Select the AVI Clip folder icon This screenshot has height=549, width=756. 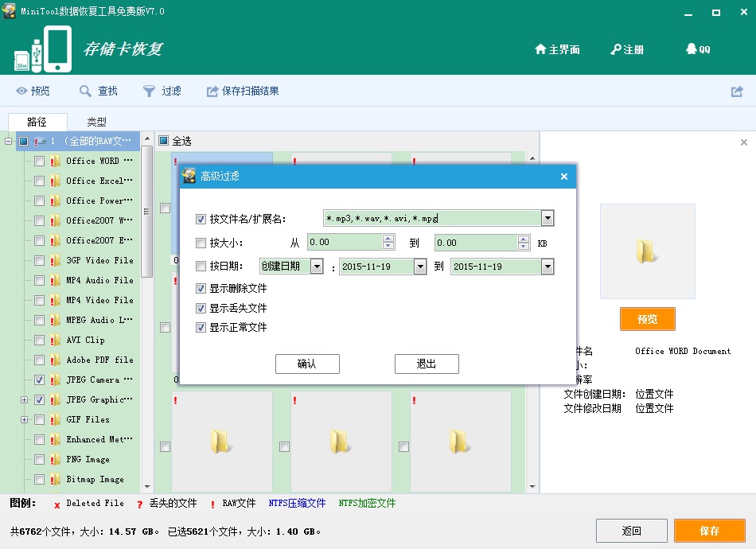click(x=56, y=340)
